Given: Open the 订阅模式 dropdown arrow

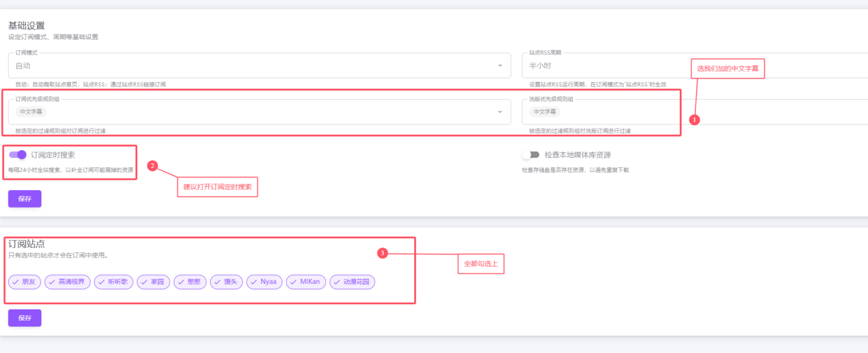Looking at the screenshot, I should [x=500, y=66].
